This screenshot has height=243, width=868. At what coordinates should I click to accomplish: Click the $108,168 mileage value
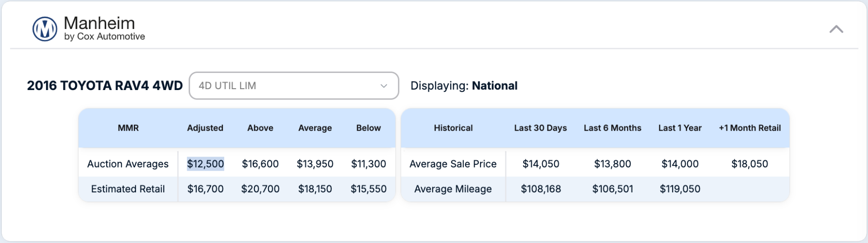(541, 189)
